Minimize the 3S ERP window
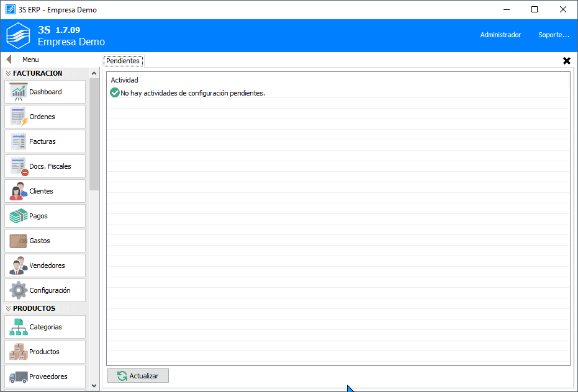 [x=507, y=9]
